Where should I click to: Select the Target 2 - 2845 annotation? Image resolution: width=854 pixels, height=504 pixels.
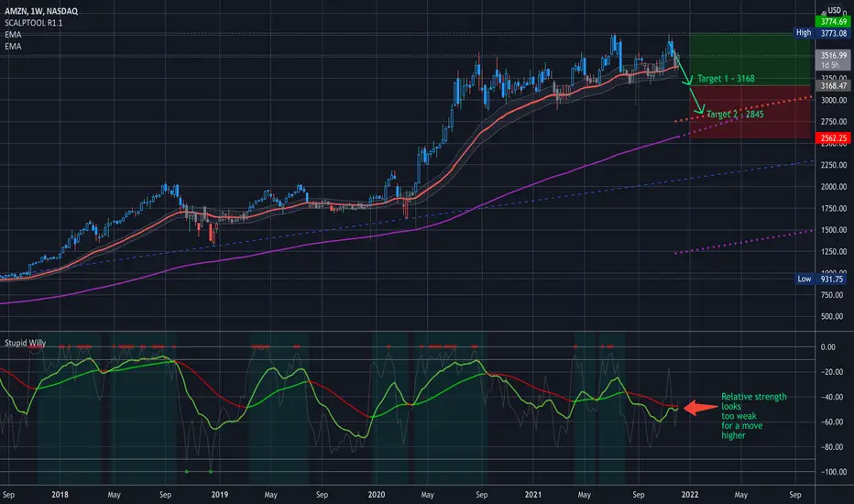735,114
